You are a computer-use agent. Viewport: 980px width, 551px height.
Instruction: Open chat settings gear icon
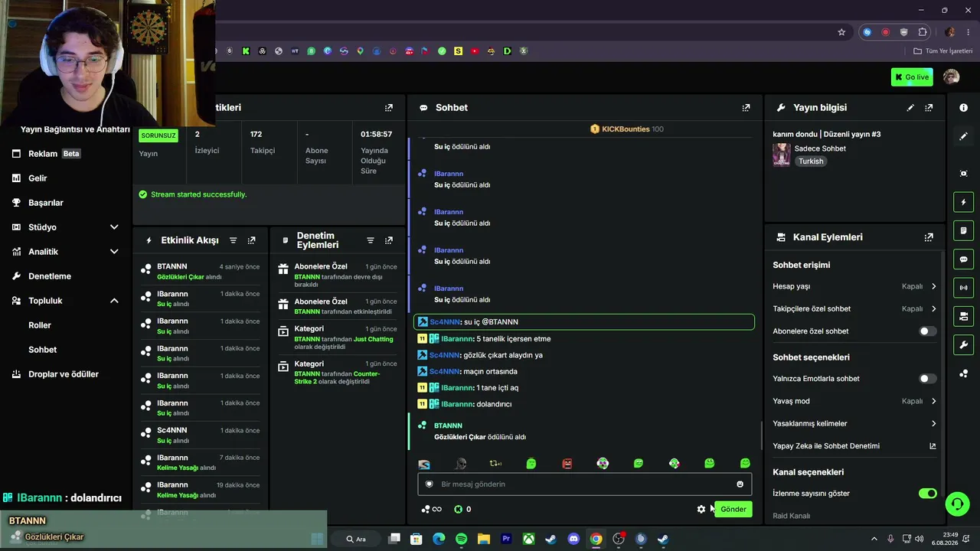(x=701, y=509)
